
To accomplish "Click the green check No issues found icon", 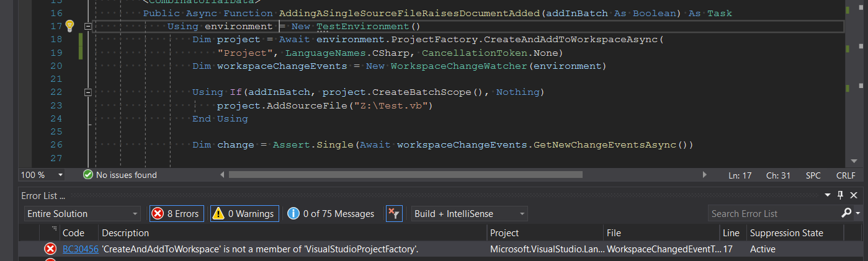I will (88, 175).
